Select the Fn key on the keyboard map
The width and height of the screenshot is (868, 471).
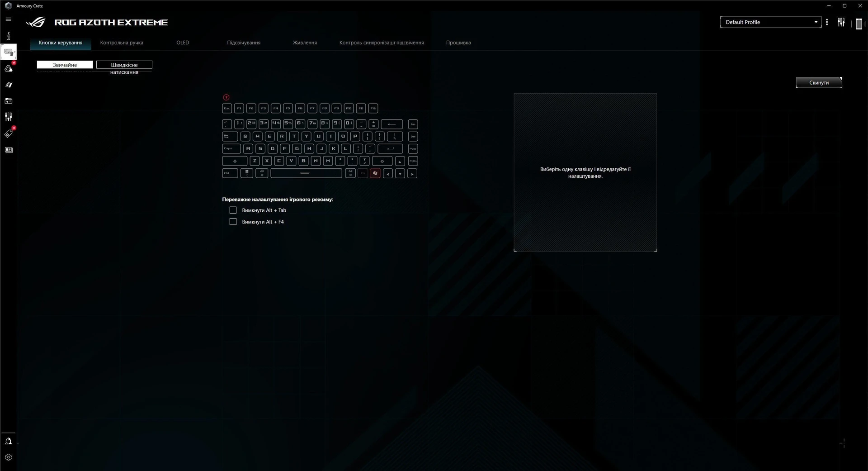(x=363, y=173)
